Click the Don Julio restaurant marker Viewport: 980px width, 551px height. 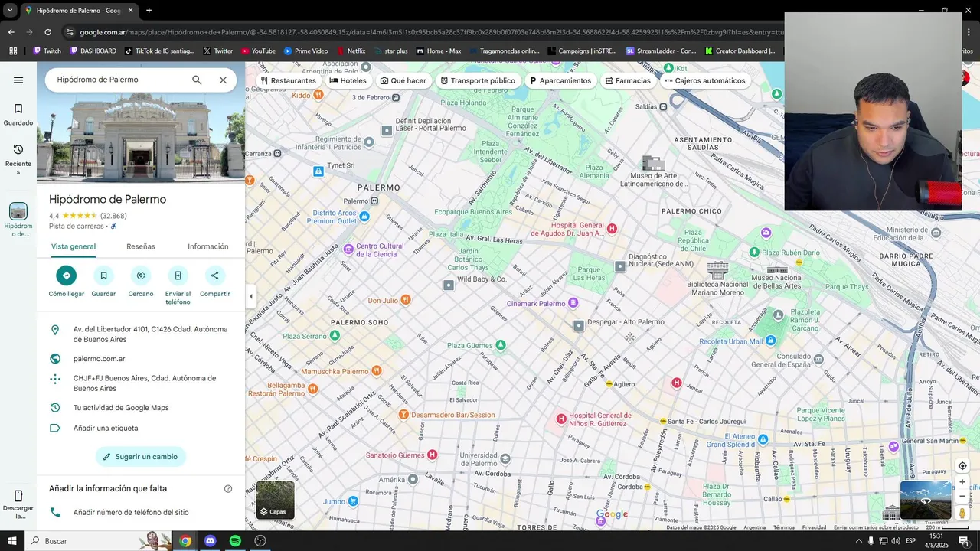406,300
